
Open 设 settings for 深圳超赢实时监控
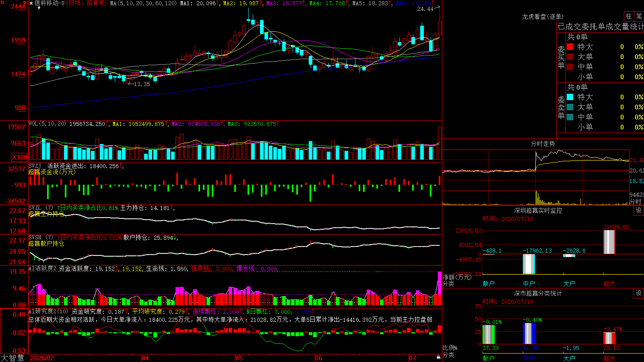[639, 210]
